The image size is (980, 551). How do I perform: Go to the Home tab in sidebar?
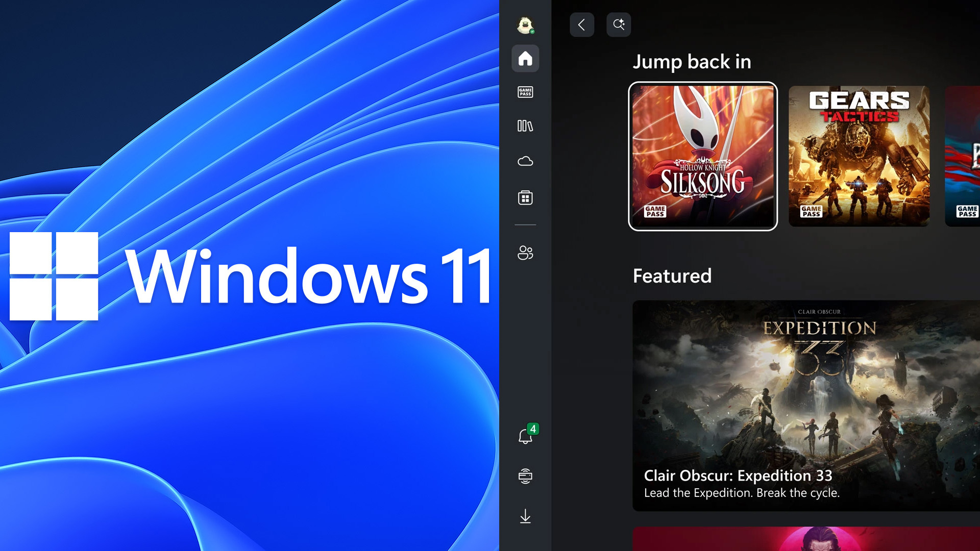click(x=525, y=58)
